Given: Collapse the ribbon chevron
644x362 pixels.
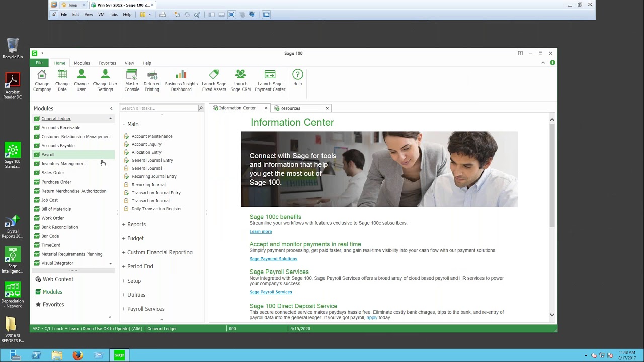Looking at the screenshot, I should coord(543,63).
